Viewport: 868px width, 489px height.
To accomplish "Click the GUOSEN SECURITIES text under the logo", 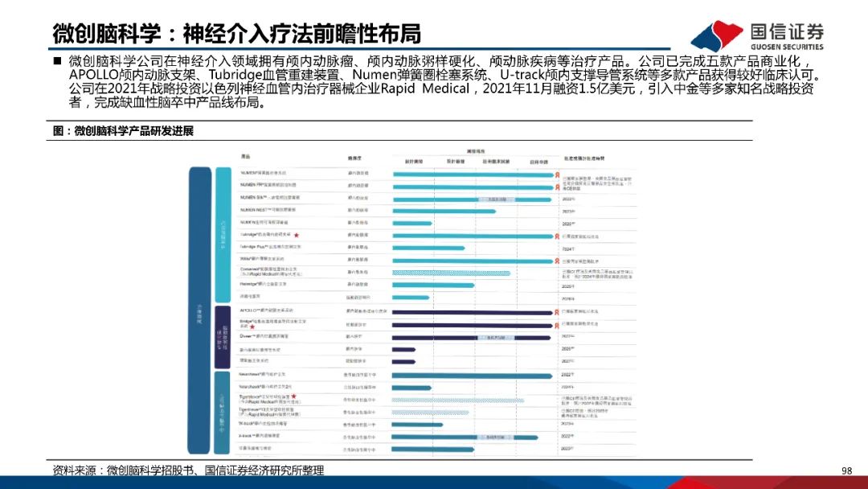I will (787, 47).
